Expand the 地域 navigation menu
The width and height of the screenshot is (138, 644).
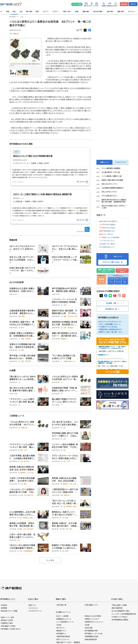tap(14, 11)
